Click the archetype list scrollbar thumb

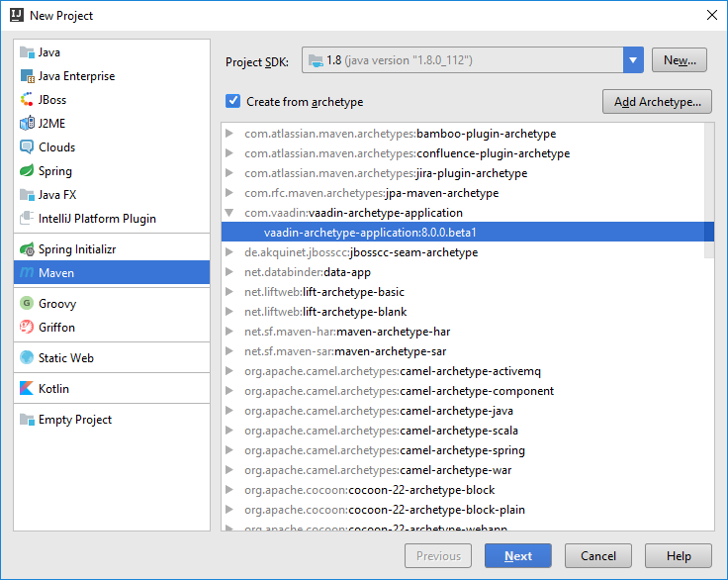tap(709, 191)
